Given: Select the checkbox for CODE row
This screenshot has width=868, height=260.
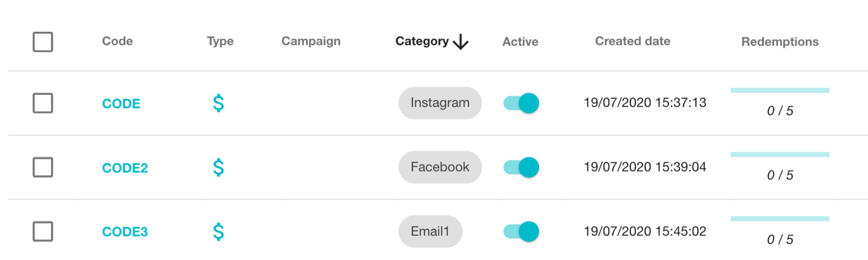Looking at the screenshot, I should coord(43,103).
